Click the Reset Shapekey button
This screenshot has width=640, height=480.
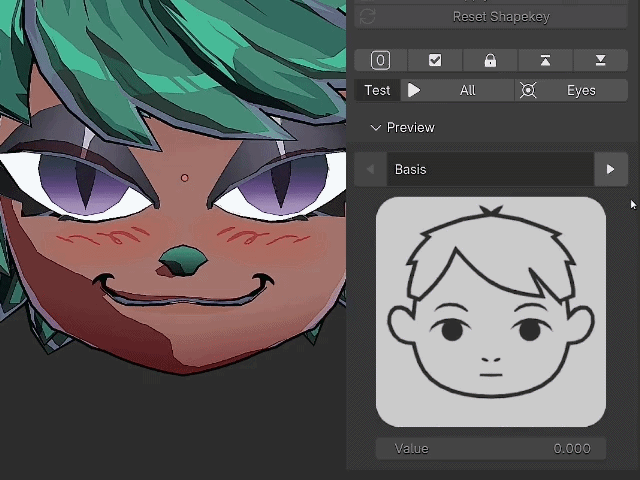pos(491,17)
